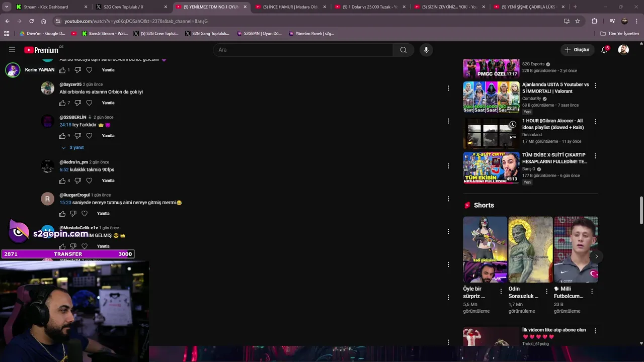This screenshot has width=644, height=362.
Task: Open Yönetim Paneli bookmark
Action: (x=311, y=34)
